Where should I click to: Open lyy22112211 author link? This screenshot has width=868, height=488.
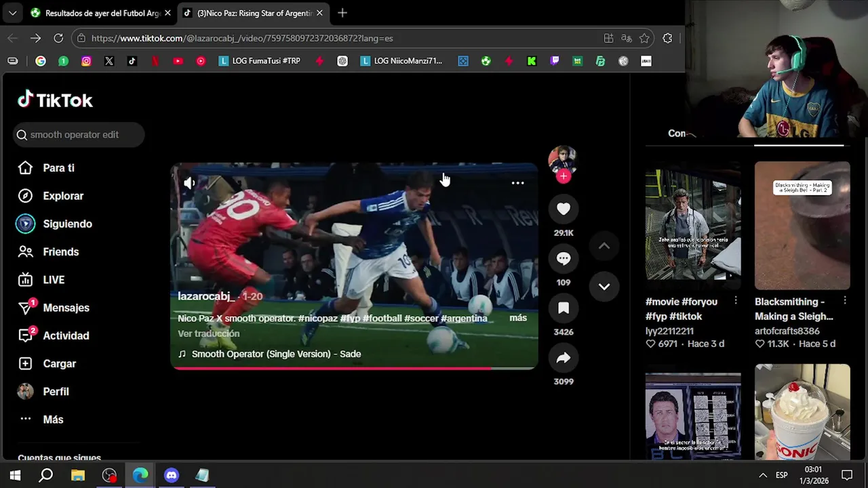point(669,331)
